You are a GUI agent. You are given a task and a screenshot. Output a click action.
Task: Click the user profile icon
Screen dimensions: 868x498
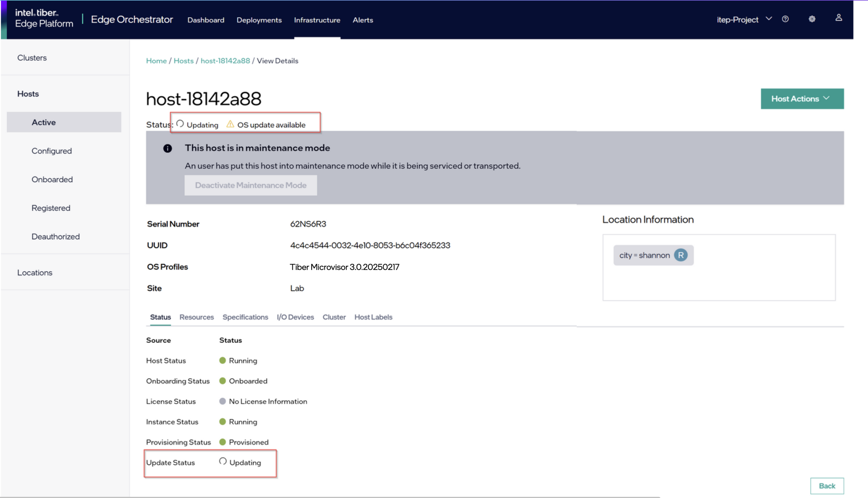(x=838, y=18)
